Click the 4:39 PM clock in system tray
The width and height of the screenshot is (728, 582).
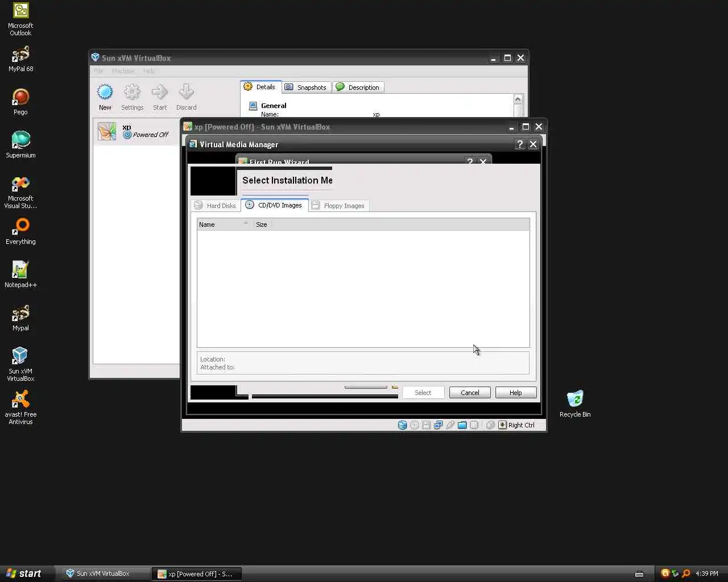(x=707, y=573)
